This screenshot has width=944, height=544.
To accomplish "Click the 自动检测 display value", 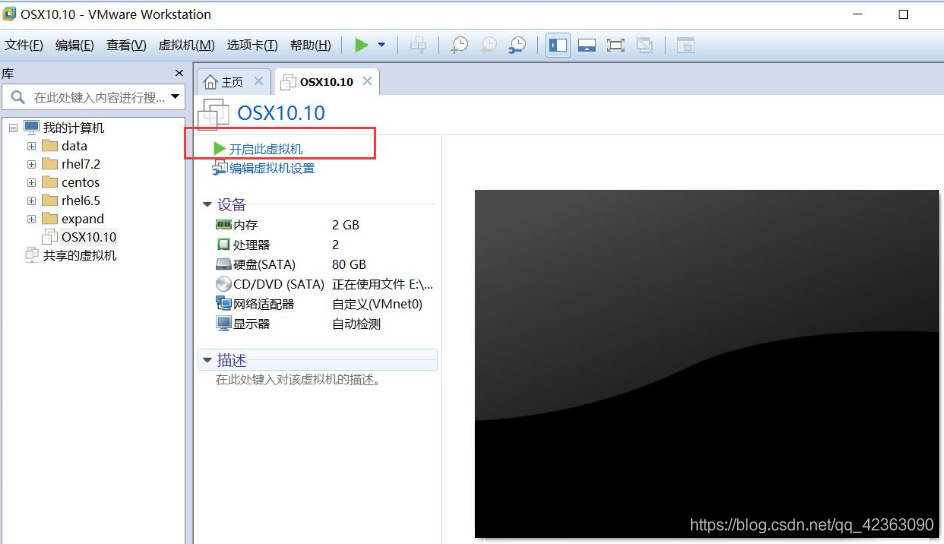I will 356,324.
